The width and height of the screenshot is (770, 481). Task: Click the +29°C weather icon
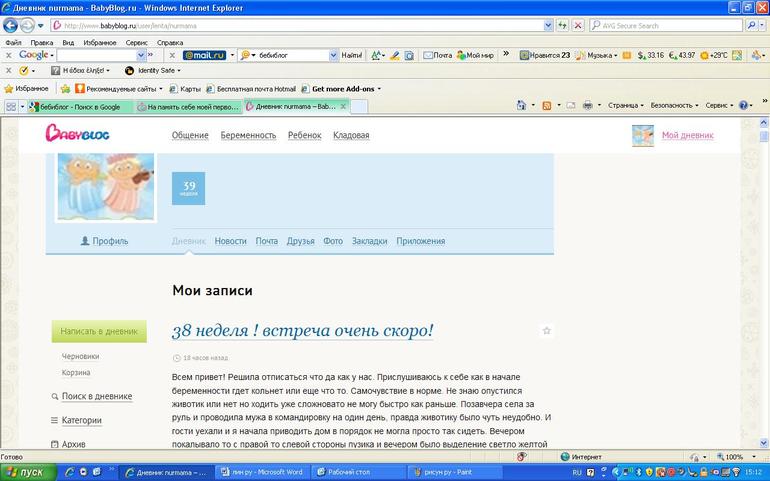[714, 56]
